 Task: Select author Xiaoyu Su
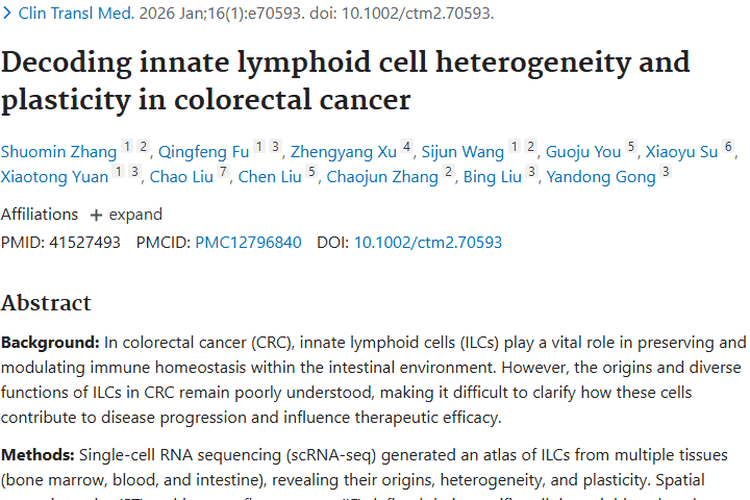coord(681,152)
